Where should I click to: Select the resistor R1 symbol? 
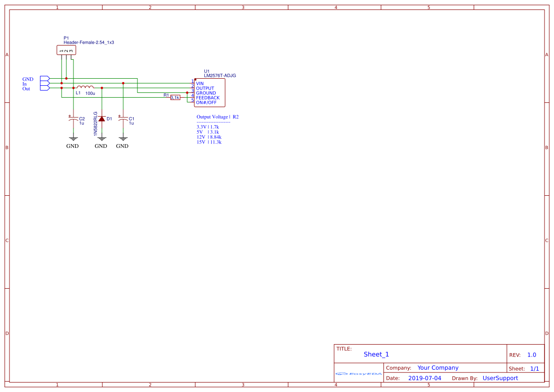click(x=175, y=98)
